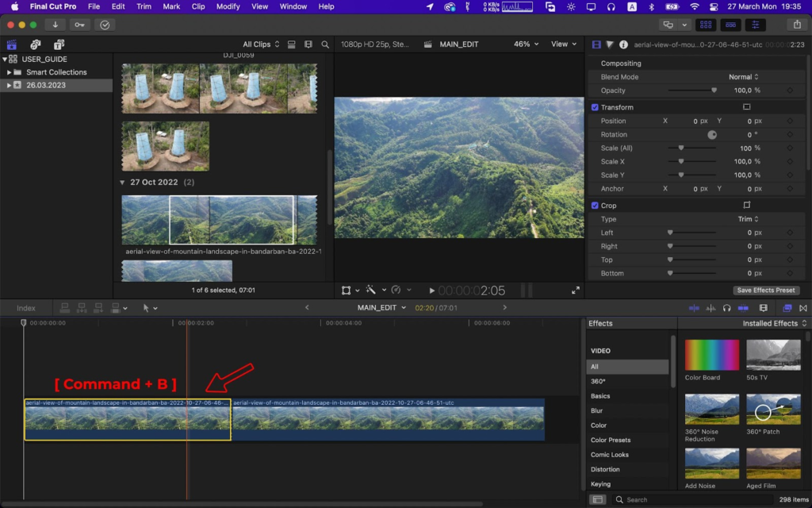Open Transitions browser bowtie icon
Viewport: 812px width, 508px height.
tap(802, 308)
